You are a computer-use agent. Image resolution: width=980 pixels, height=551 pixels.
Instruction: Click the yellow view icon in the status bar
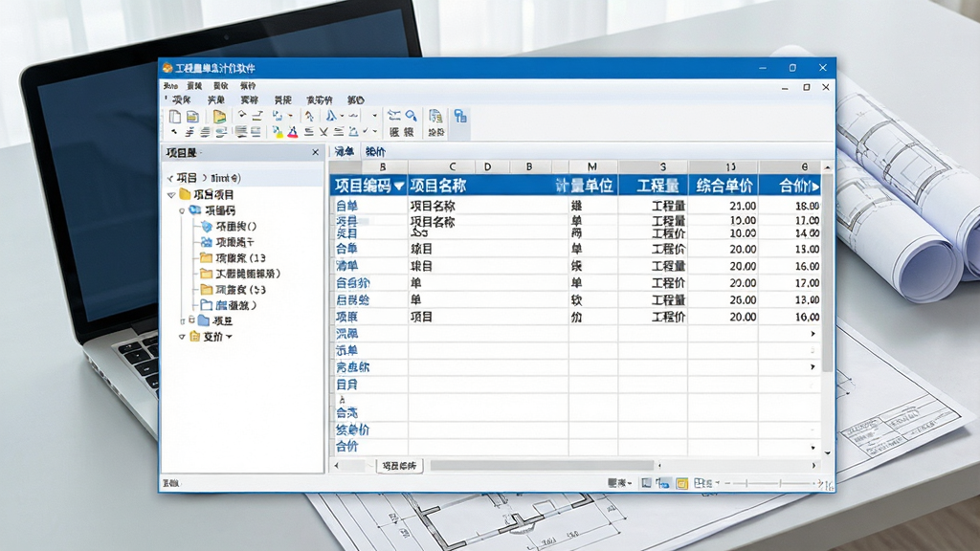(x=681, y=483)
